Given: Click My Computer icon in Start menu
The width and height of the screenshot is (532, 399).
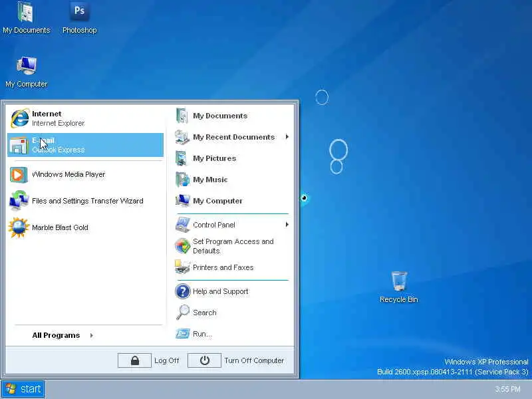Looking at the screenshot, I should click(x=182, y=201).
